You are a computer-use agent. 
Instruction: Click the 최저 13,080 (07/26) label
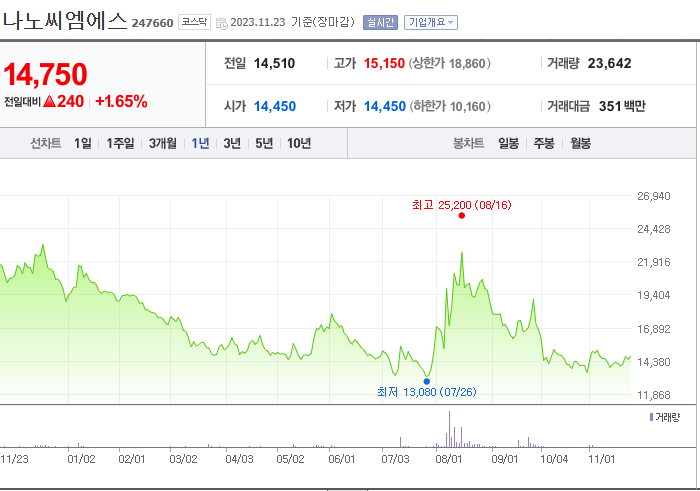coord(427,392)
